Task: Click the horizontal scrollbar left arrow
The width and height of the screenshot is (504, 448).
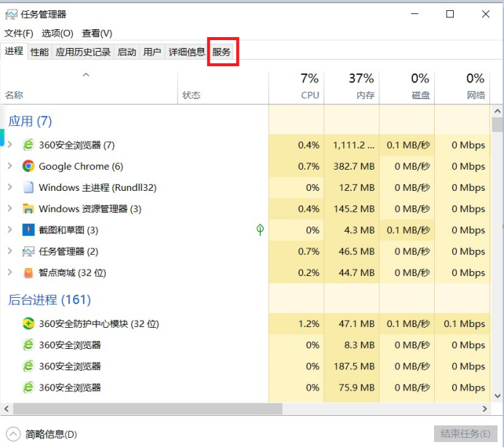Action: (x=7, y=409)
